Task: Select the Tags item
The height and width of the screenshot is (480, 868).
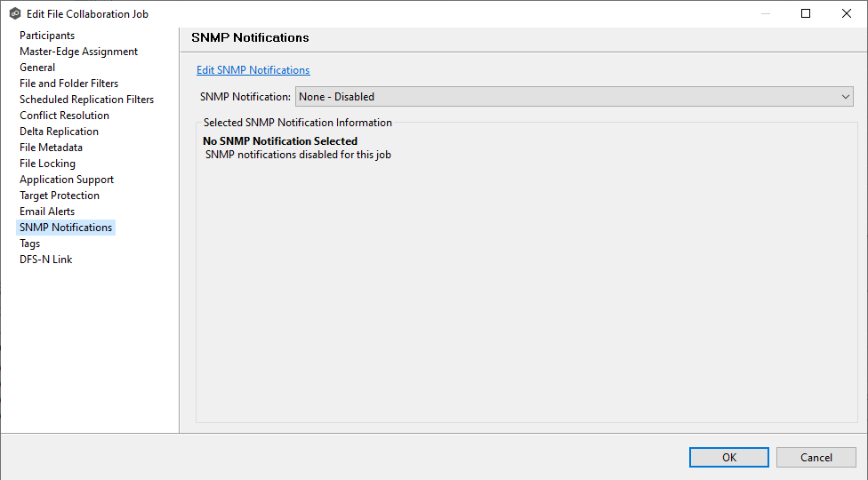Action: (29, 244)
